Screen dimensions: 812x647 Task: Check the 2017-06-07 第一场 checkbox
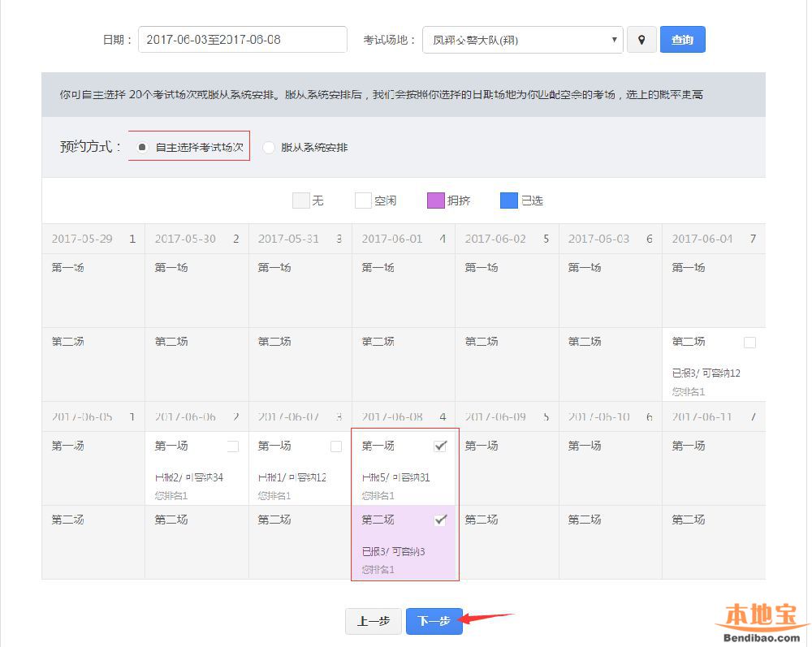336,446
